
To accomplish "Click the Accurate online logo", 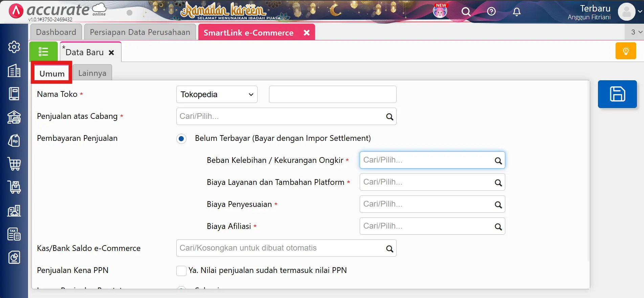I will 58,10.
